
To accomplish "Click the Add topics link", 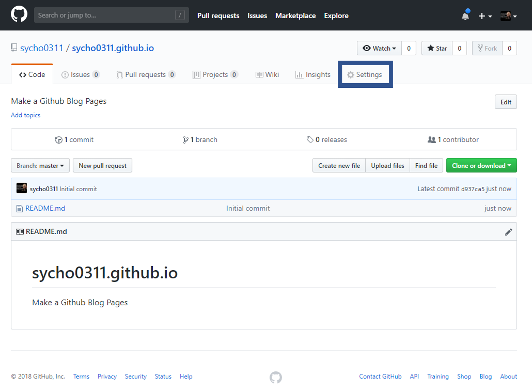I will coord(25,115).
